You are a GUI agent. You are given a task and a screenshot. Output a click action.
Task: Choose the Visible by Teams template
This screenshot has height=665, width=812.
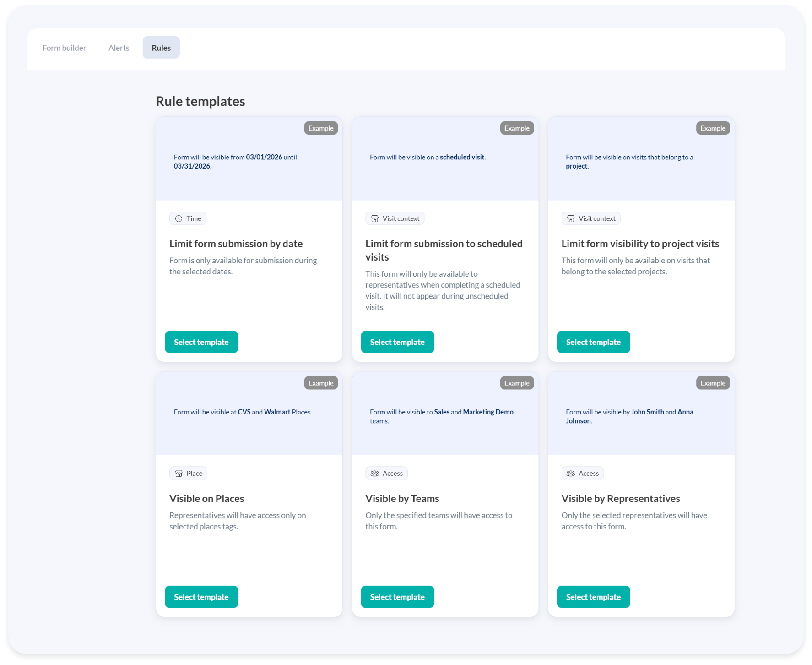397,597
